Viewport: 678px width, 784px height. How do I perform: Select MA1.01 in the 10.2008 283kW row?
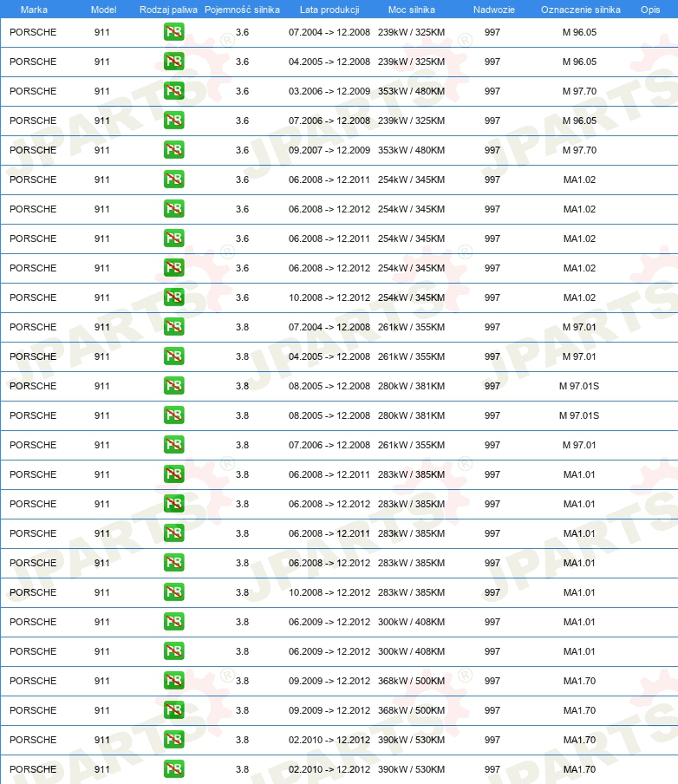pos(579,592)
